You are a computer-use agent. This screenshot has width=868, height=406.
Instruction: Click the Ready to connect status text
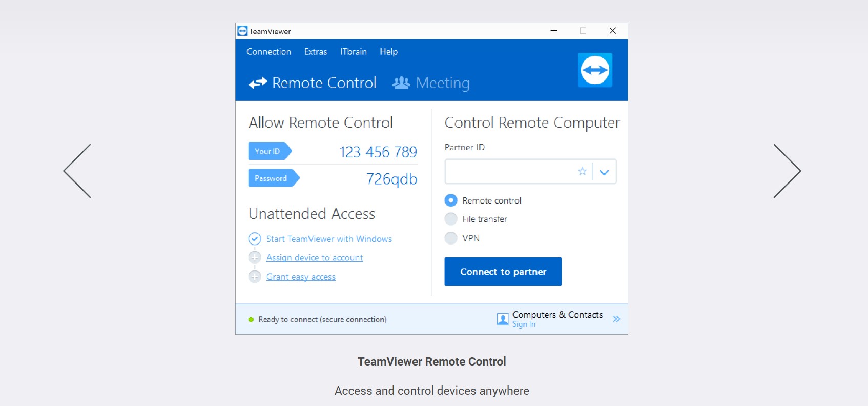pyautogui.click(x=322, y=320)
